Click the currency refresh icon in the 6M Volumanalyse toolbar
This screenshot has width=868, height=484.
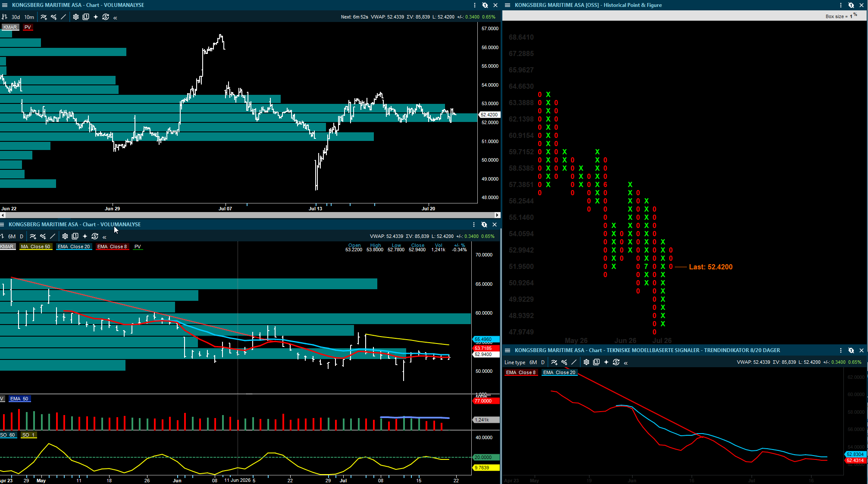(95, 236)
